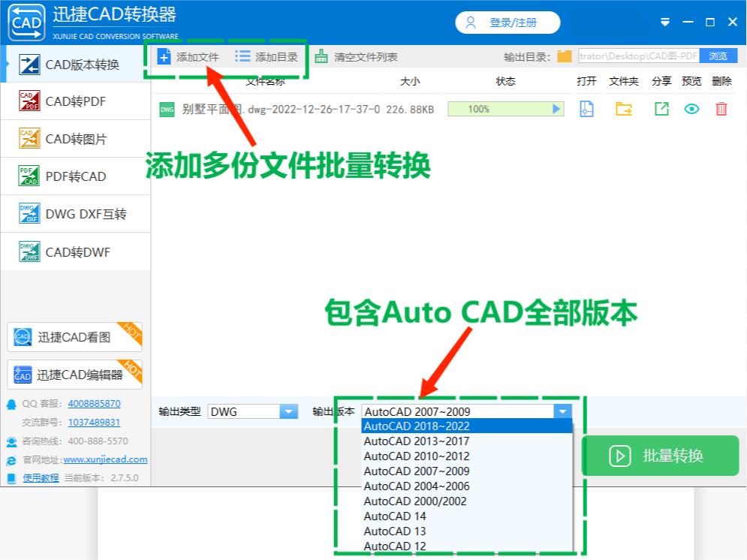The height and width of the screenshot is (560, 747).
Task: Open the output folder icon for 别墅平面图
Action: click(623, 109)
